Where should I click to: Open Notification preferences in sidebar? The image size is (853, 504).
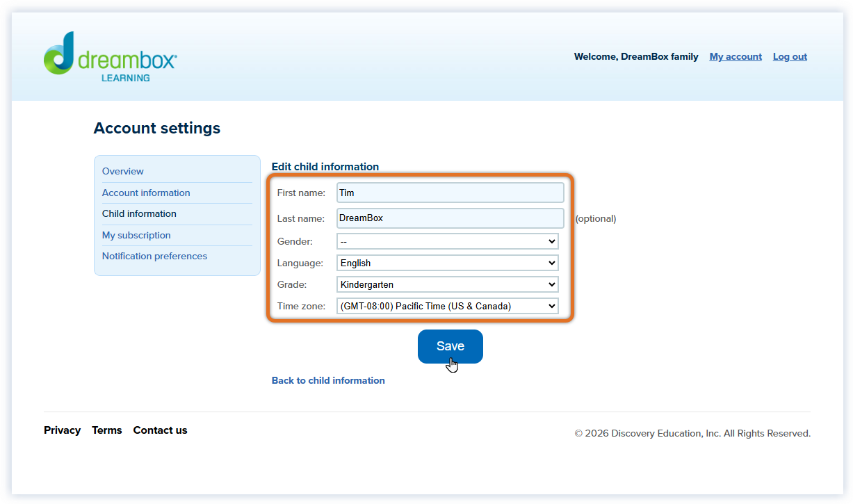(154, 256)
